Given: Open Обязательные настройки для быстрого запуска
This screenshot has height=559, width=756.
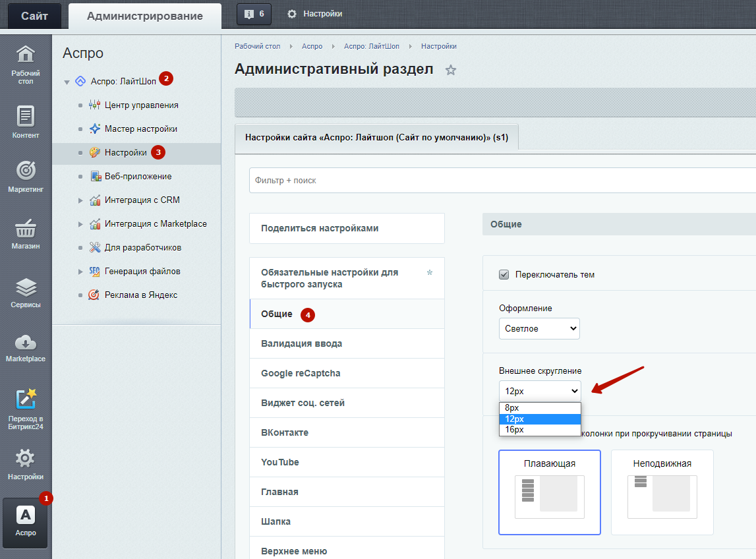Looking at the screenshot, I should (x=347, y=278).
